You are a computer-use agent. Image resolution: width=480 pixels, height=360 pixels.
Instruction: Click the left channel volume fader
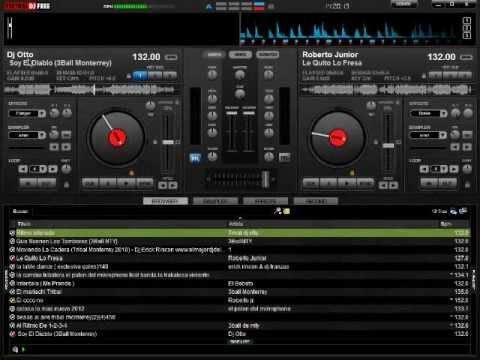[x=232, y=113]
